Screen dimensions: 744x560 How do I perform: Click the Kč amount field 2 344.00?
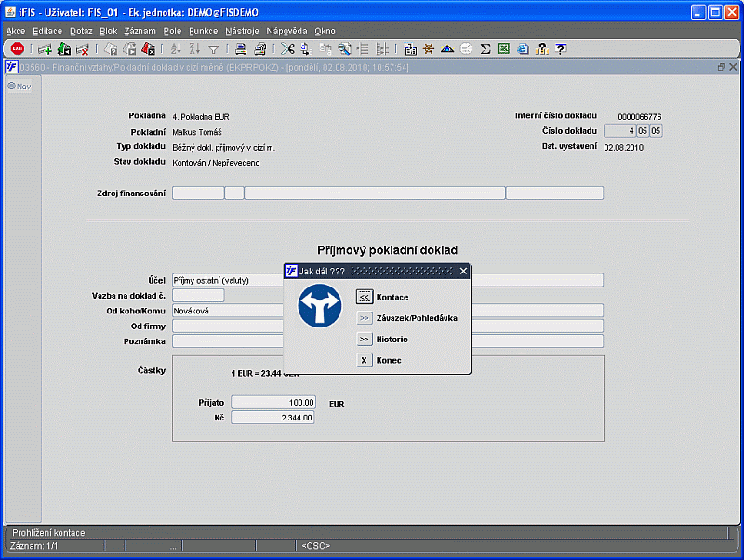[272, 418]
